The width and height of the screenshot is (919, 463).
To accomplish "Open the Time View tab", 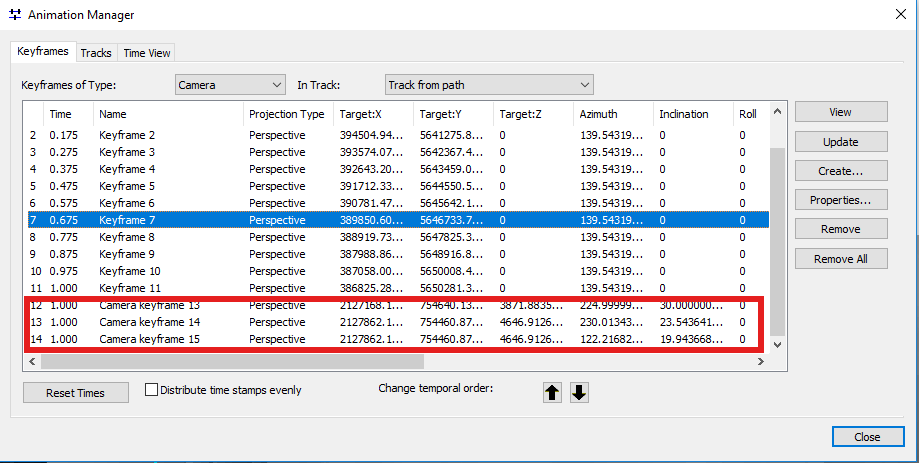I will [147, 53].
